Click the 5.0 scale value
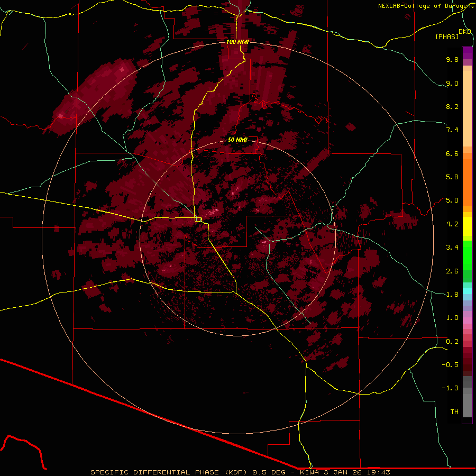 (x=452, y=200)
